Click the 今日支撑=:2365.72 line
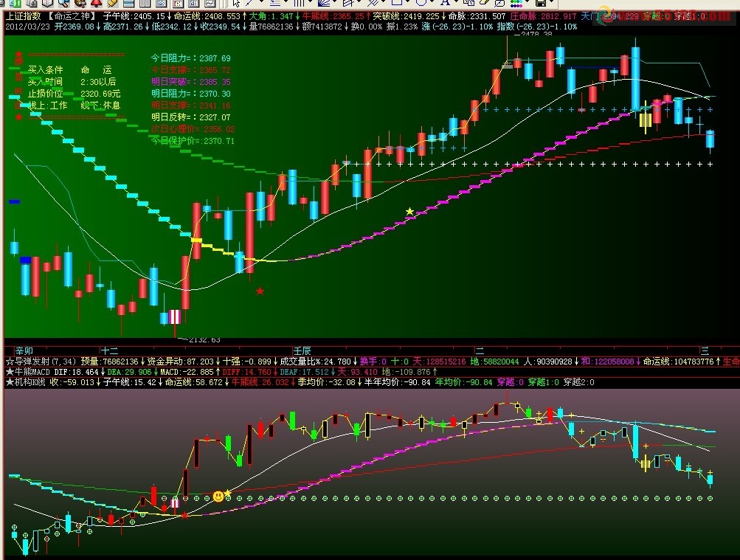Image resolution: width=740 pixels, height=560 pixels. [x=190, y=70]
